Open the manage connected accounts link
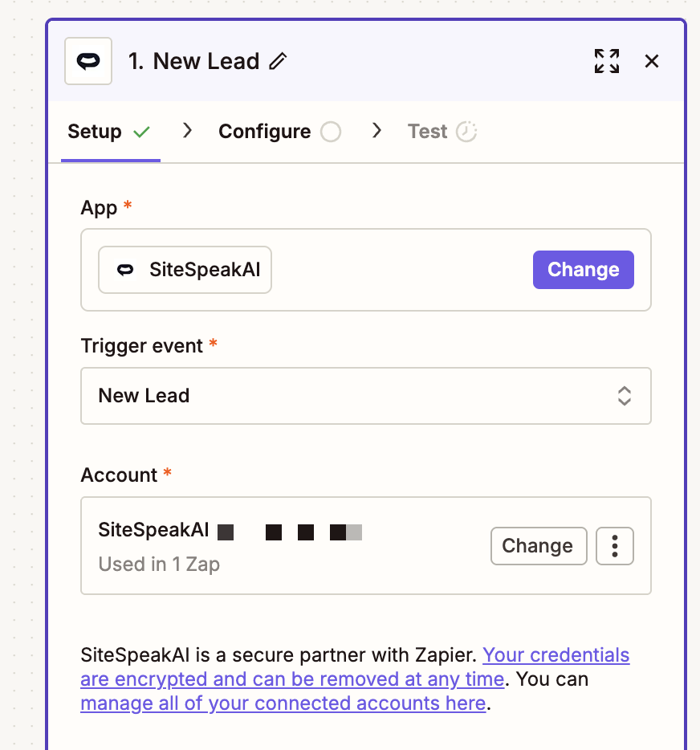This screenshot has height=750, width=700. point(283,703)
